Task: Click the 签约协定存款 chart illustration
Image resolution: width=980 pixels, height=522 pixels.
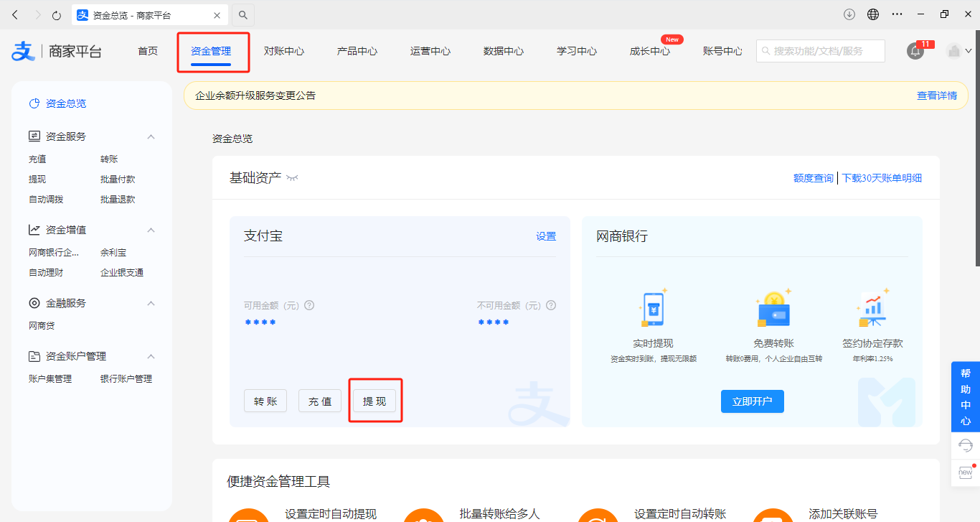Action: [873, 309]
